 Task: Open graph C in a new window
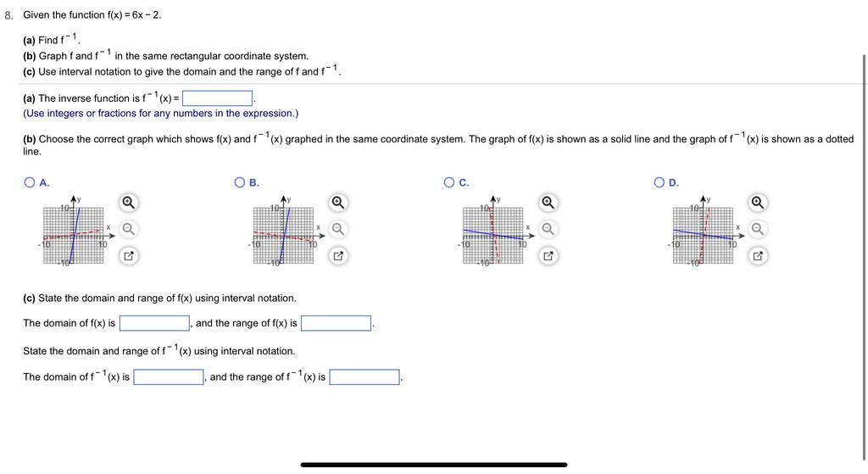[548, 256]
